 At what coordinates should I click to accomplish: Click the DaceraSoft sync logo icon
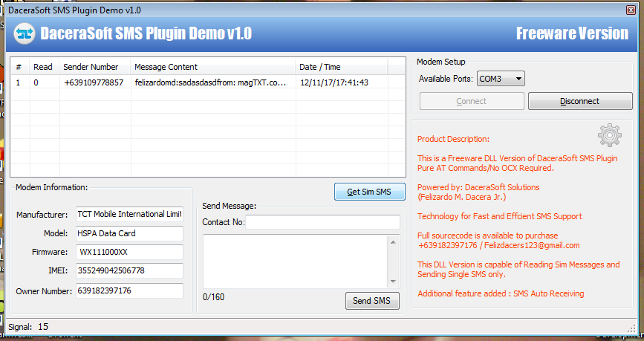point(25,33)
